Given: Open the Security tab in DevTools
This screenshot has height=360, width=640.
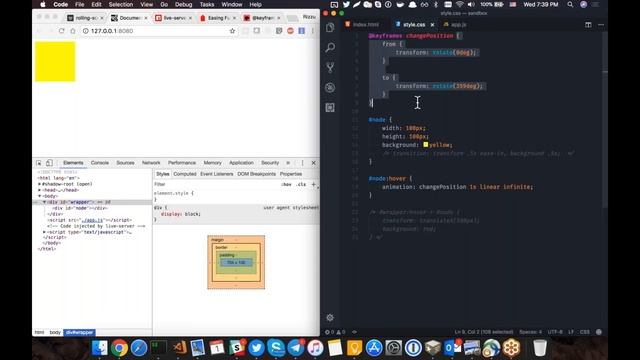Looking at the screenshot, I should coord(270,163).
